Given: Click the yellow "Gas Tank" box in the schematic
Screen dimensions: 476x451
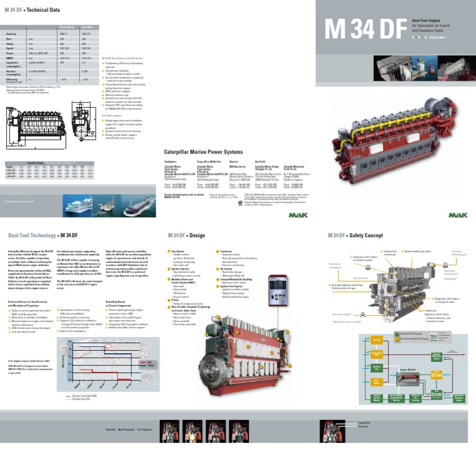Looking at the screenshot, I should coord(376,340).
